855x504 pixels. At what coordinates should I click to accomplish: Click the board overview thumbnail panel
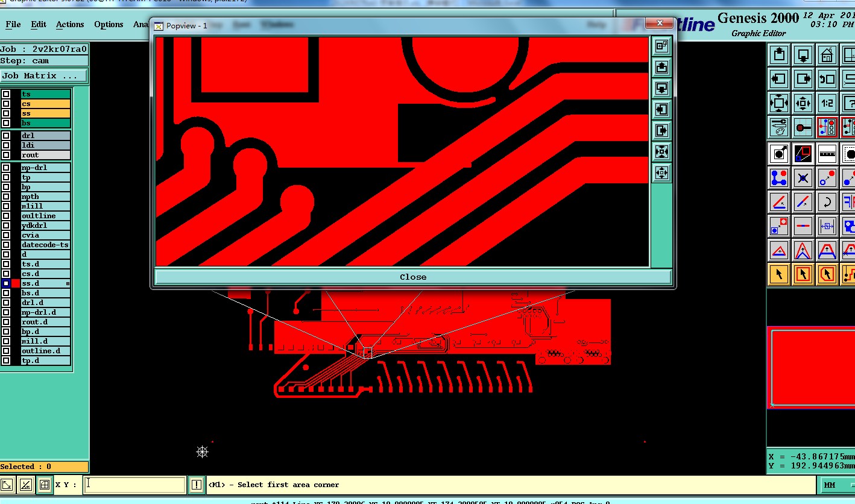click(x=812, y=367)
